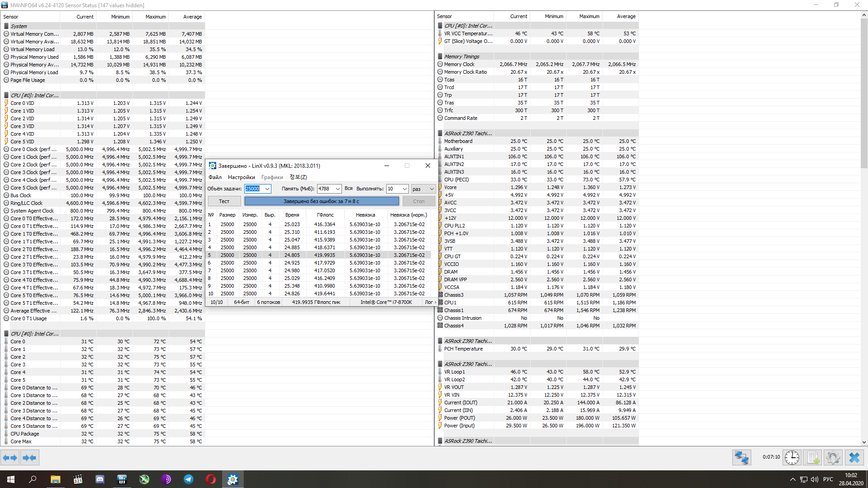Open File Explorer from the taskbar

[x=55, y=479]
